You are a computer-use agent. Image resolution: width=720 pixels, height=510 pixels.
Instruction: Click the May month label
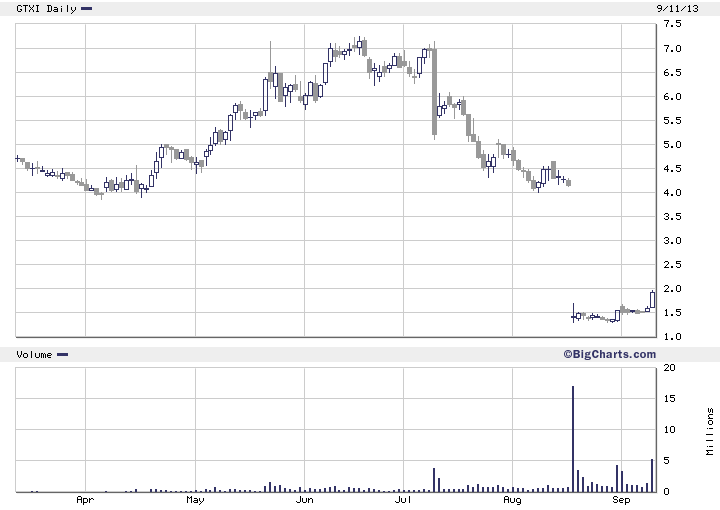point(195,499)
